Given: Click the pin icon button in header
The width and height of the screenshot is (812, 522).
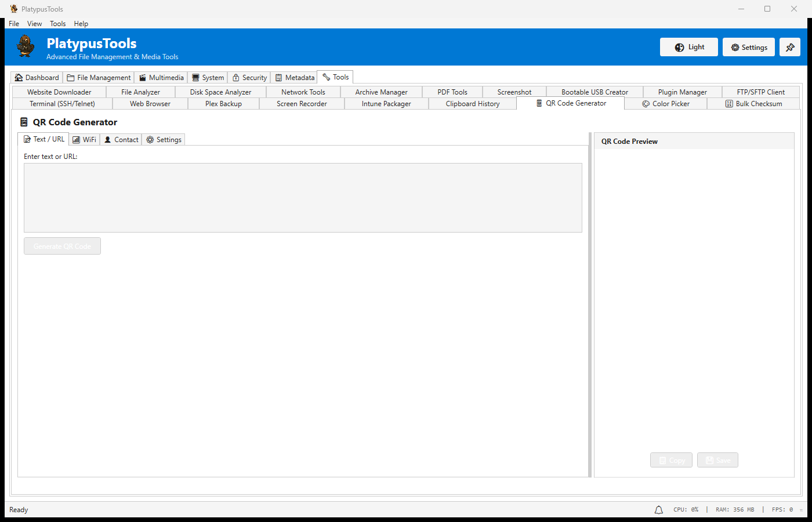Looking at the screenshot, I should pyautogui.click(x=789, y=48).
